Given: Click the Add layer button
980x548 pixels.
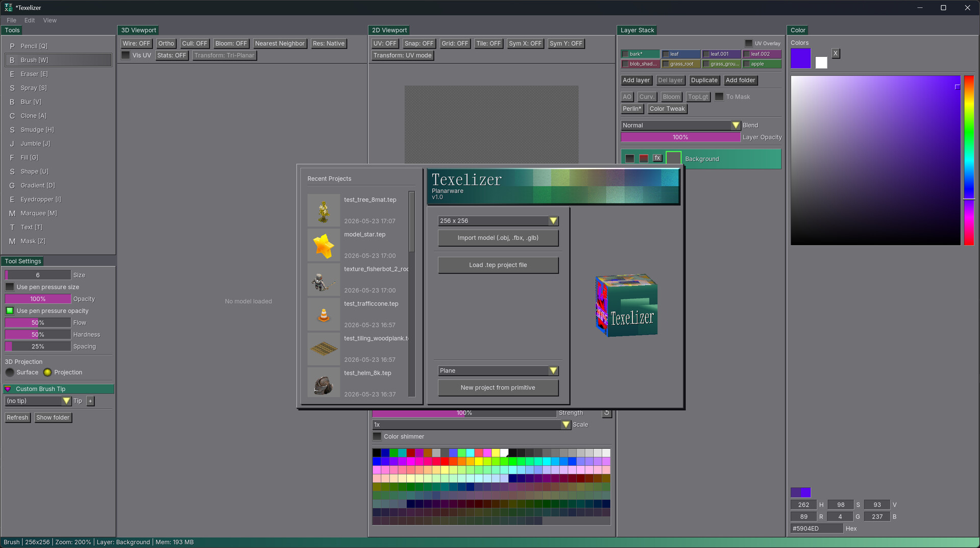Looking at the screenshot, I should (x=636, y=80).
